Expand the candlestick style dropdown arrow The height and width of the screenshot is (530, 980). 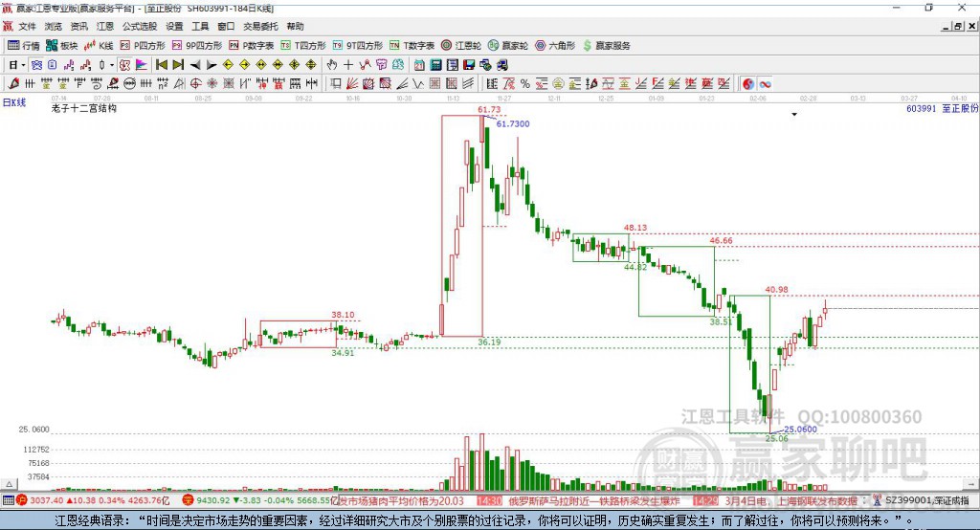pos(112,65)
